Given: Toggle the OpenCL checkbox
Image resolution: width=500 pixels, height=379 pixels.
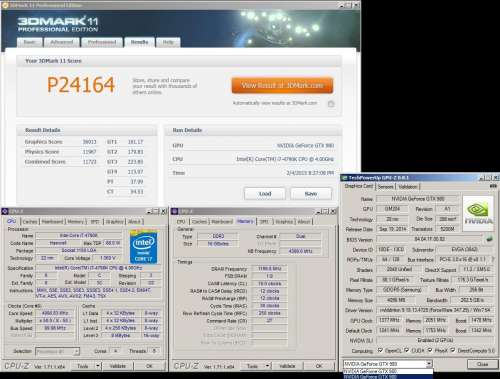Looking at the screenshot, I should point(380,350).
